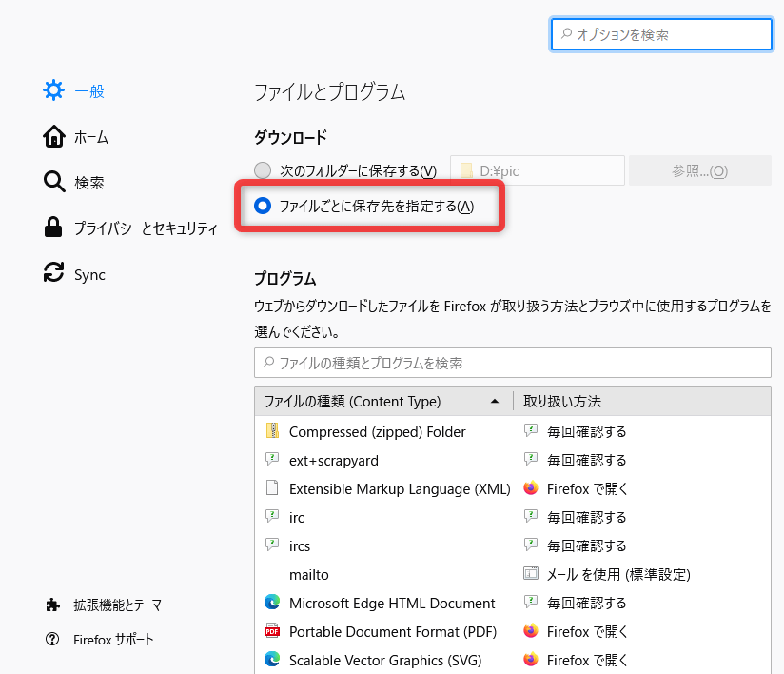Change ext+scrapyard action 毎回確認する
The width and height of the screenshot is (784, 674).
586,460
